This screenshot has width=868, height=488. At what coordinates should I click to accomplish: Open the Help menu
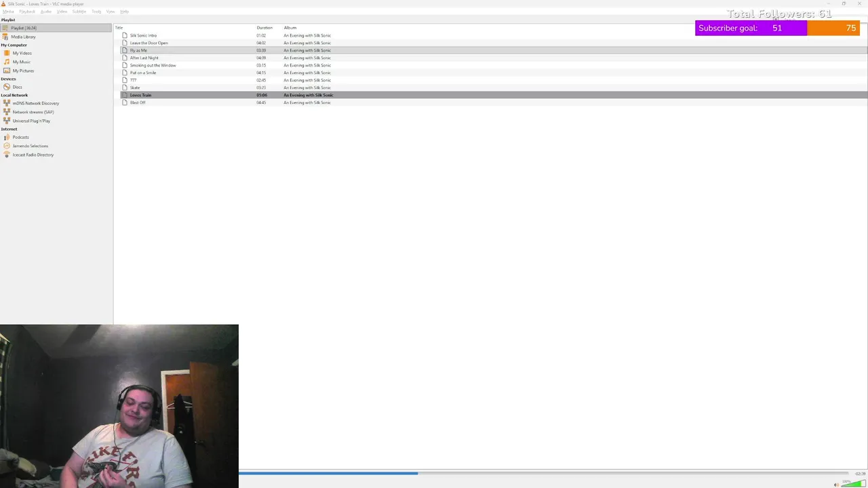(124, 12)
